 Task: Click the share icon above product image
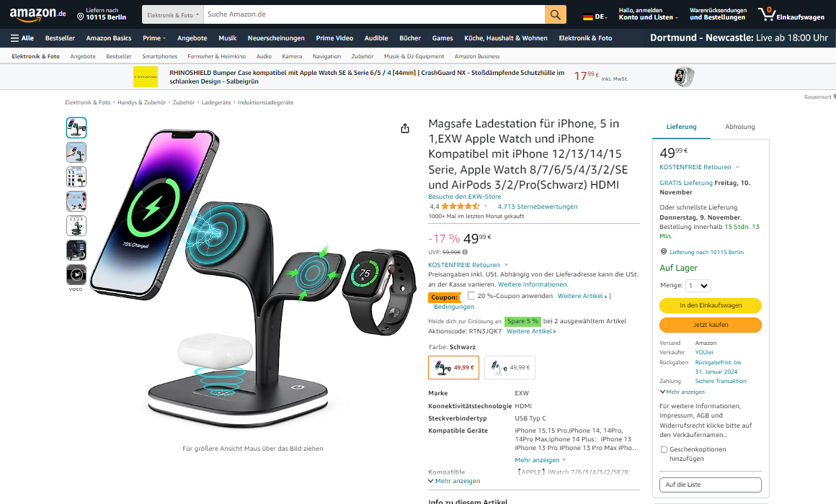405,128
